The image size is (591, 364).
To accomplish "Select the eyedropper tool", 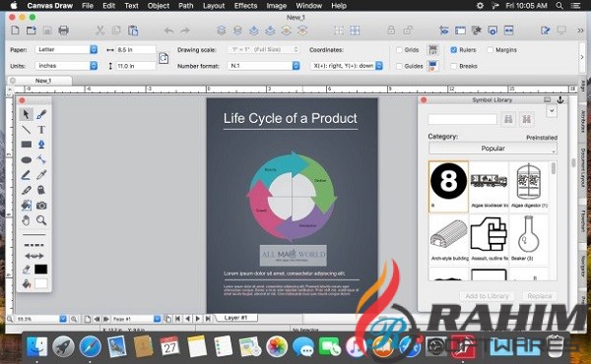I will click(41, 175).
